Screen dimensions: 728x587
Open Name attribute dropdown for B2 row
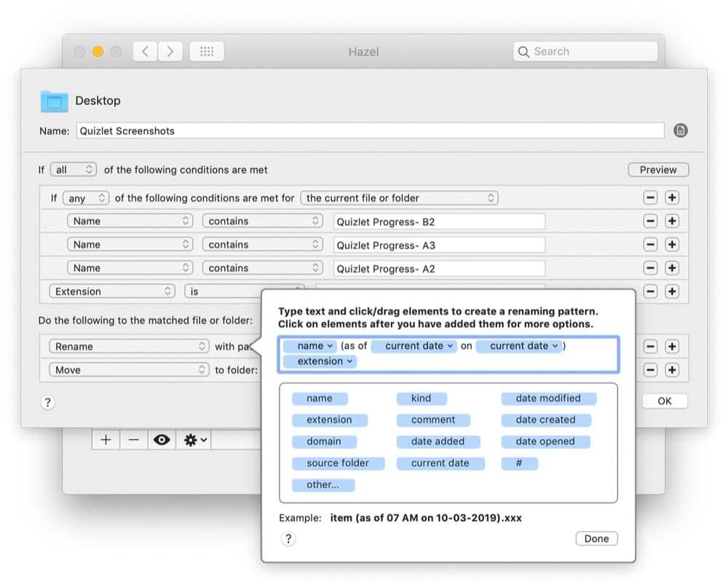click(x=130, y=221)
